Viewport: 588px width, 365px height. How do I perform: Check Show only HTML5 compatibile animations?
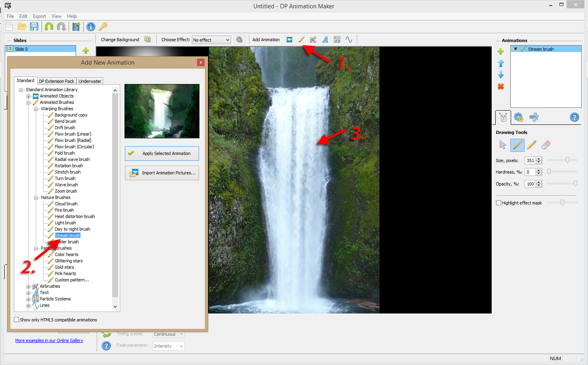(16, 319)
